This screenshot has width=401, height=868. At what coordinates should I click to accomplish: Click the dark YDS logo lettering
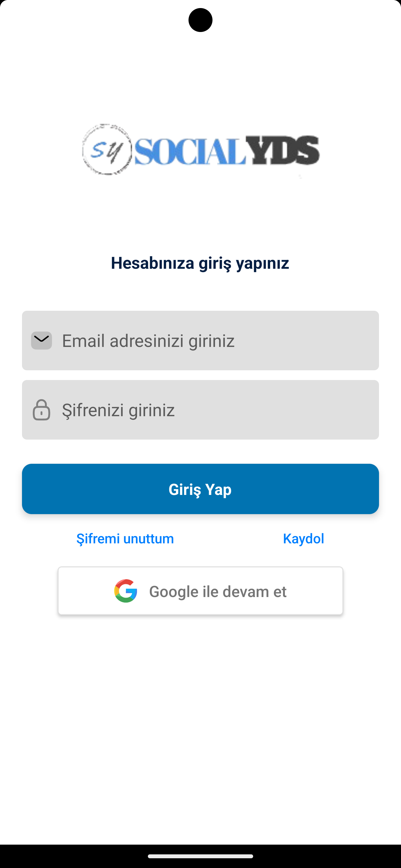tap(283, 150)
